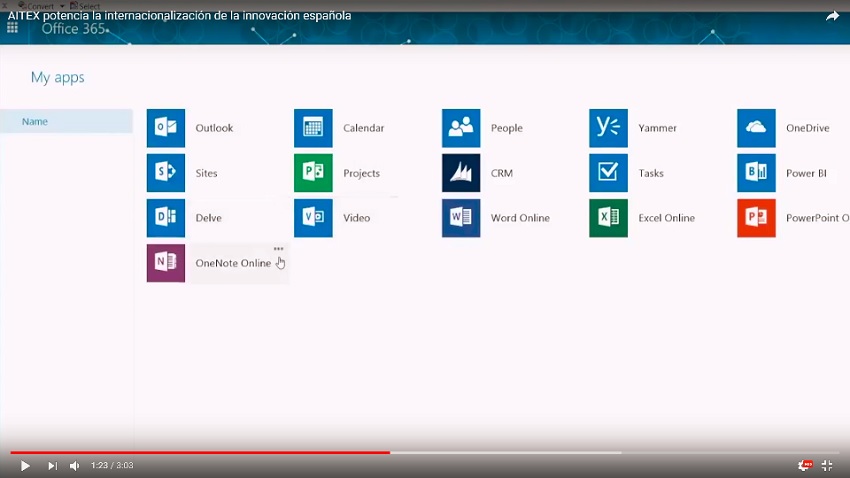Click the Sites label
This screenshot has width=850, height=478.
(x=206, y=173)
